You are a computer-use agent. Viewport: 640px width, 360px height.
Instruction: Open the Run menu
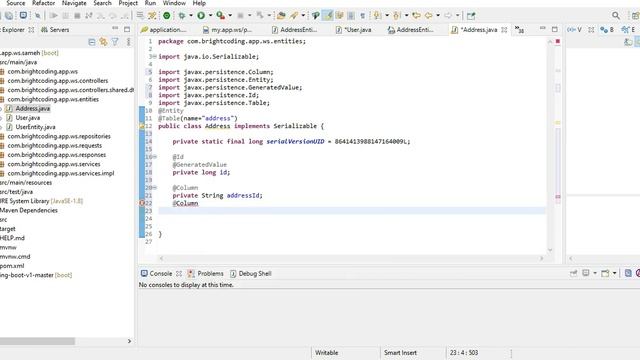(x=150, y=3)
